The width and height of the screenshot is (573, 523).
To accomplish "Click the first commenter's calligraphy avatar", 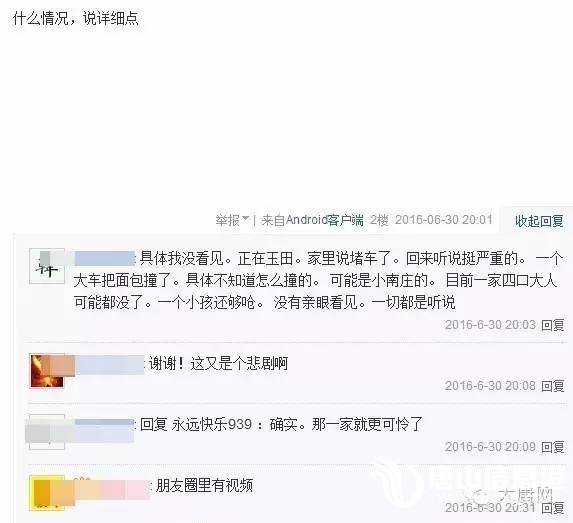I will pos(47,266).
